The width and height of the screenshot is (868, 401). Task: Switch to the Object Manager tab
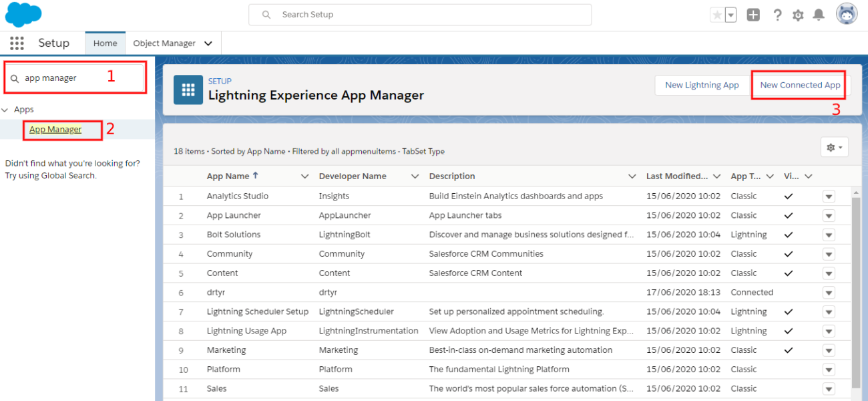(x=166, y=43)
